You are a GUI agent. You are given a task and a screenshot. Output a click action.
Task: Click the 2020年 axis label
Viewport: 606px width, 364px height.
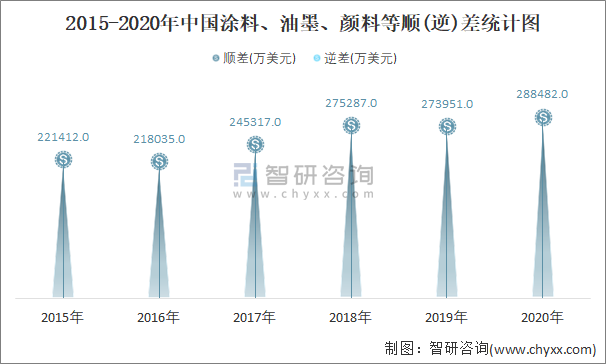pyautogui.click(x=542, y=317)
